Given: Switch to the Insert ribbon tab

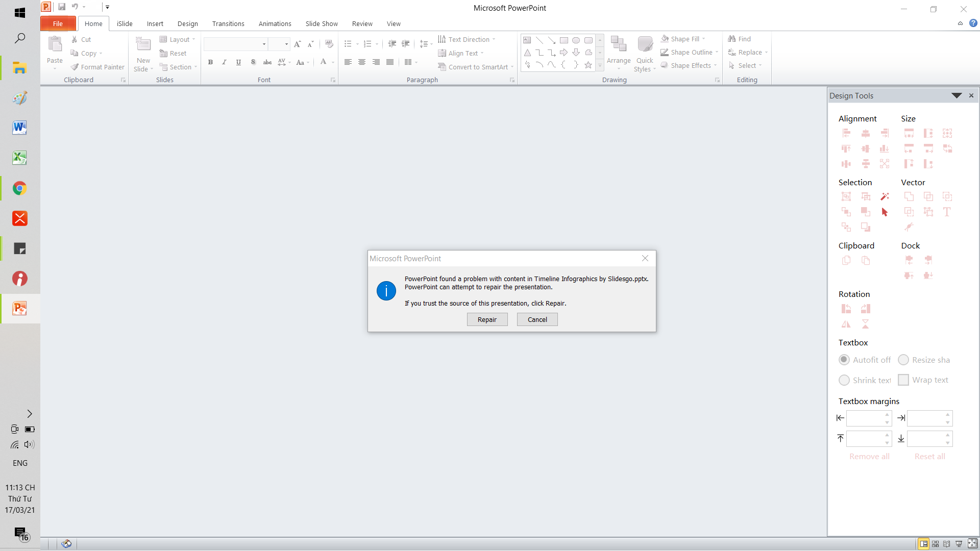Looking at the screenshot, I should point(155,23).
